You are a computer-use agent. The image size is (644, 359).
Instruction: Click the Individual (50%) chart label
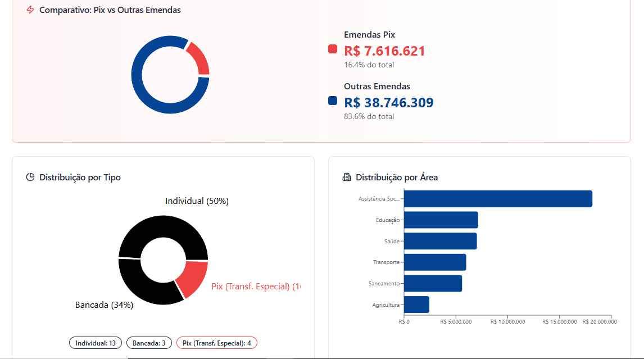(197, 201)
